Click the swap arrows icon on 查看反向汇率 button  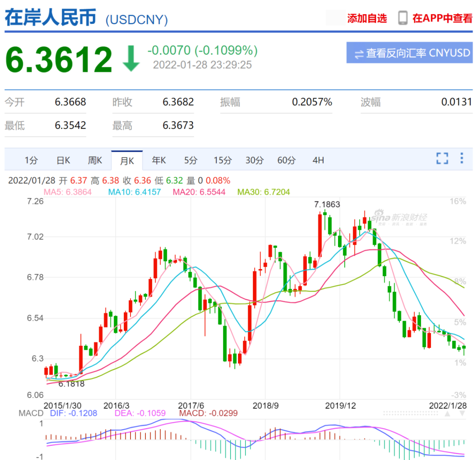click(x=359, y=54)
